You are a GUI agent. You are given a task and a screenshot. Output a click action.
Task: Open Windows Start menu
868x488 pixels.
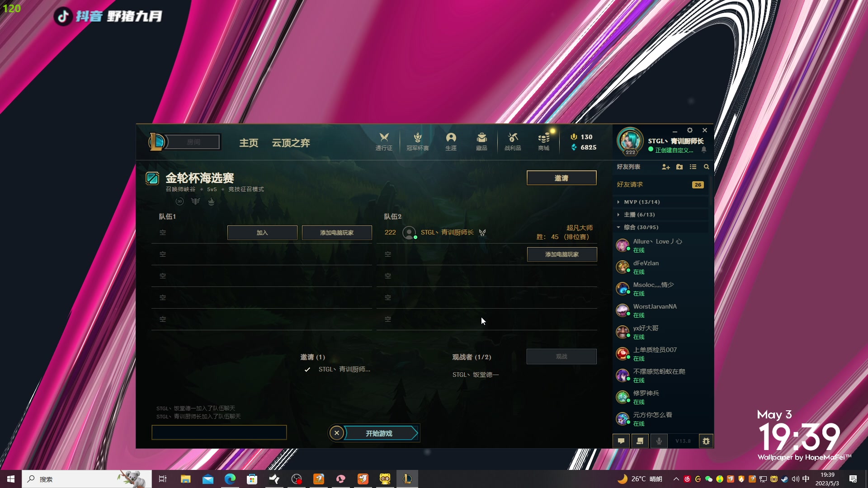11,479
